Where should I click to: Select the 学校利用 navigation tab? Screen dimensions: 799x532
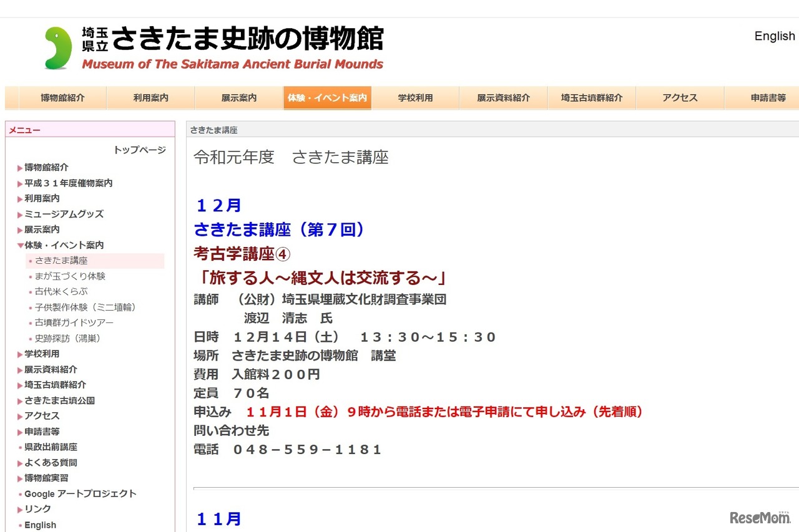(415, 97)
